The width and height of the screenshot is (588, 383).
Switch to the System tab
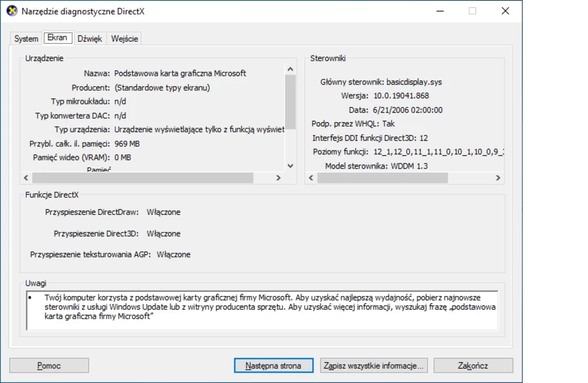coord(25,39)
